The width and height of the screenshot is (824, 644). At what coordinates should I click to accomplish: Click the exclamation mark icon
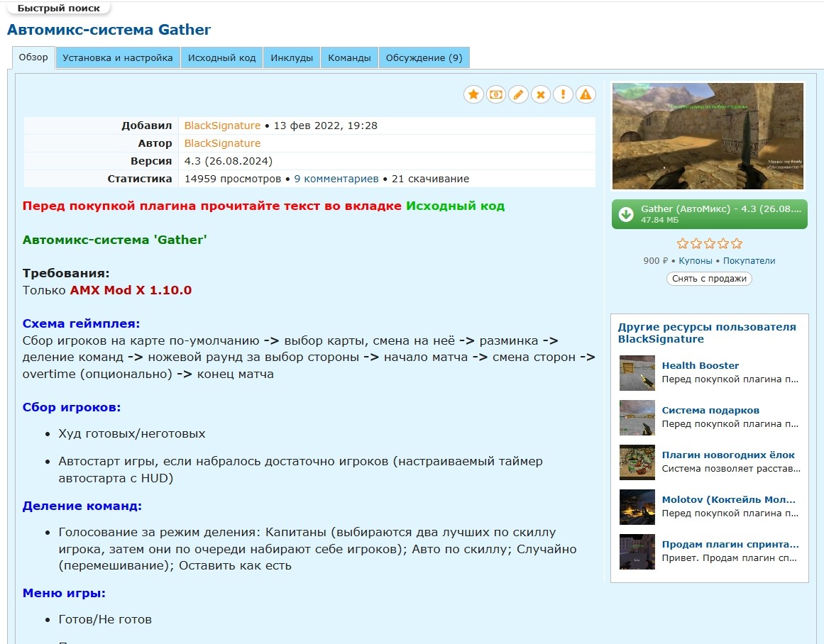[563, 94]
